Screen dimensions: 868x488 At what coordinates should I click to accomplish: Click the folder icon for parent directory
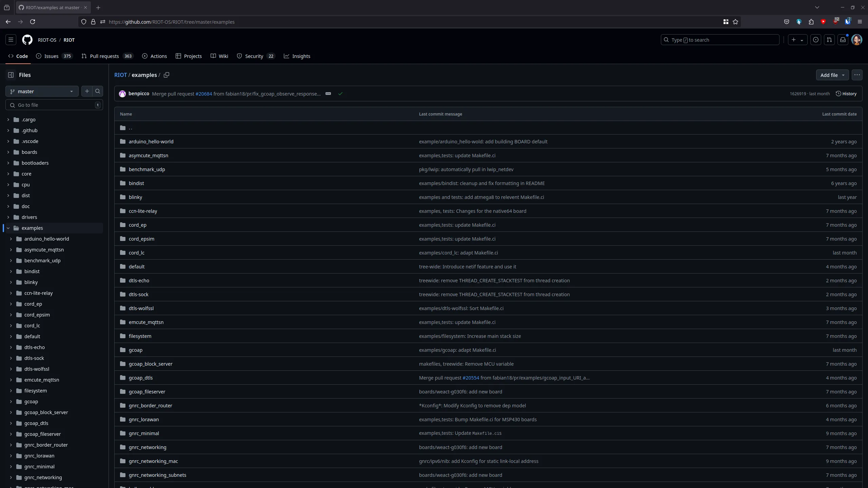(x=123, y=128)
